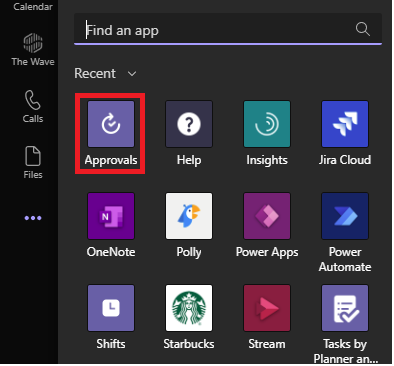Open Calls in the sidebar
The height and width of the screenshot is (366, 394).
(x=33, y=106)
